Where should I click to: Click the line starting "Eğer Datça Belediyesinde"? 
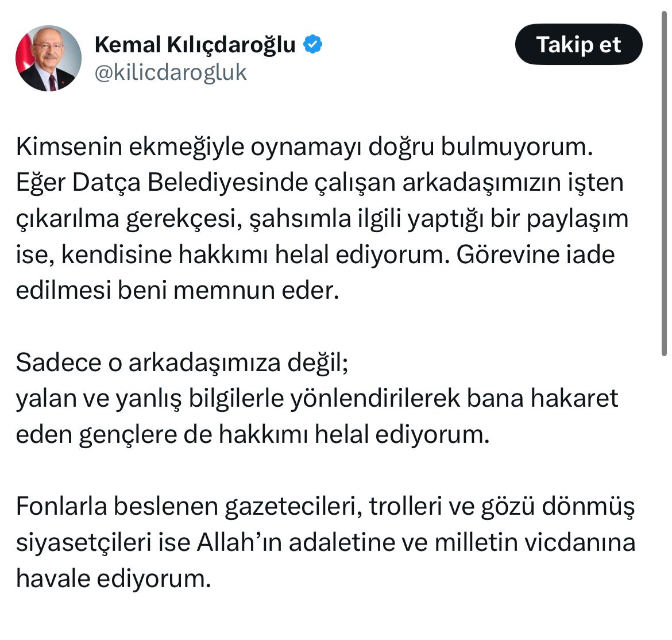[x=319, y=183]
